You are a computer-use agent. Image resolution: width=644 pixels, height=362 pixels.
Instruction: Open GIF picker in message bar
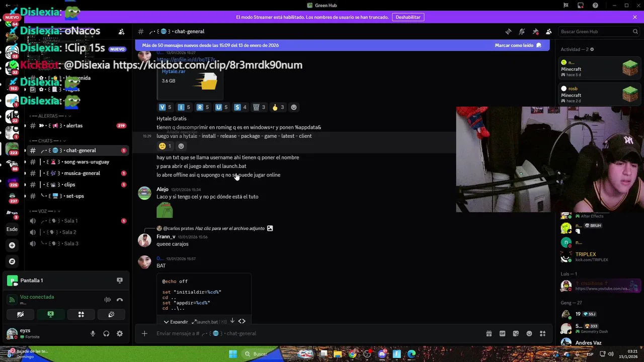[x=502, y=333]
